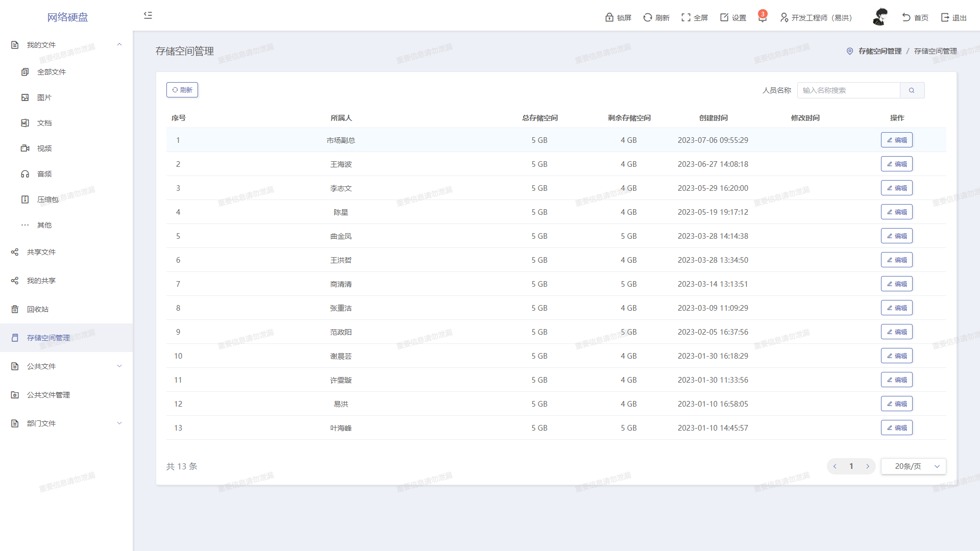Open 回收站 in the sidebar

click(38, 309)
